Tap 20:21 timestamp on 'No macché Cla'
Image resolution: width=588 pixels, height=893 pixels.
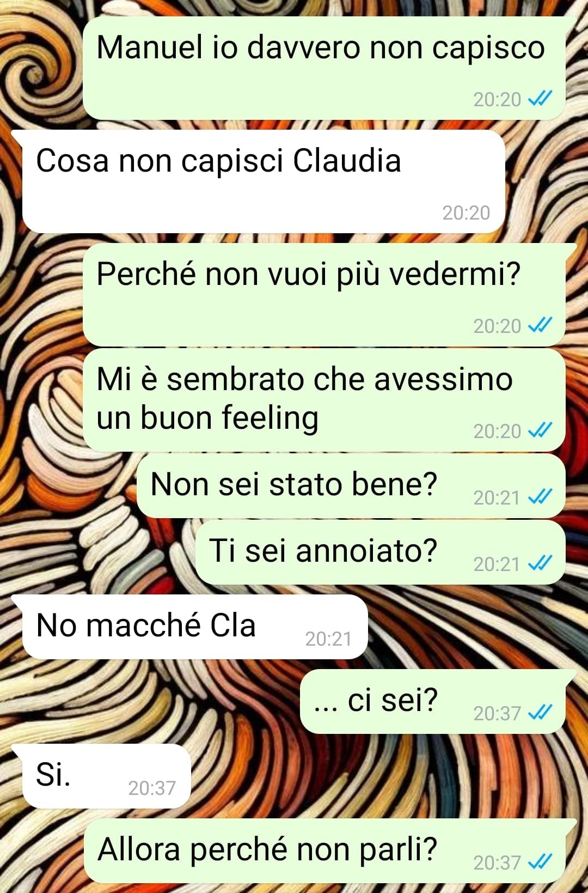point(328,639)
